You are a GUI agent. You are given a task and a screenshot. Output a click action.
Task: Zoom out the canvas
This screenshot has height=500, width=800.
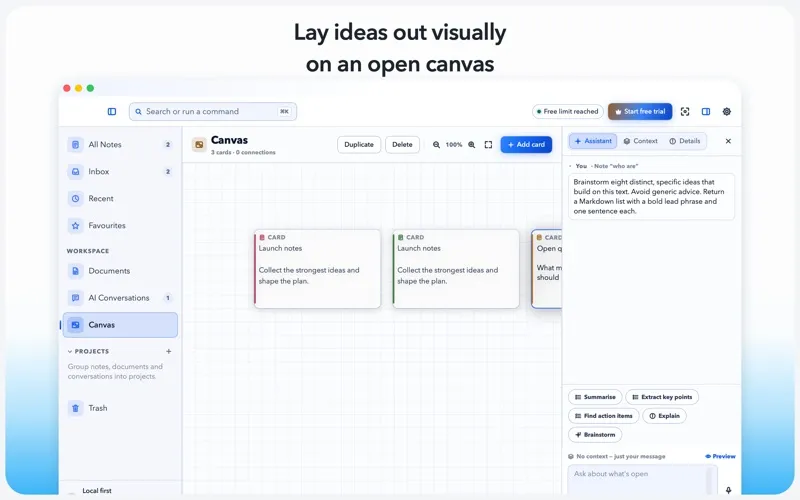(x=436, y=145)
